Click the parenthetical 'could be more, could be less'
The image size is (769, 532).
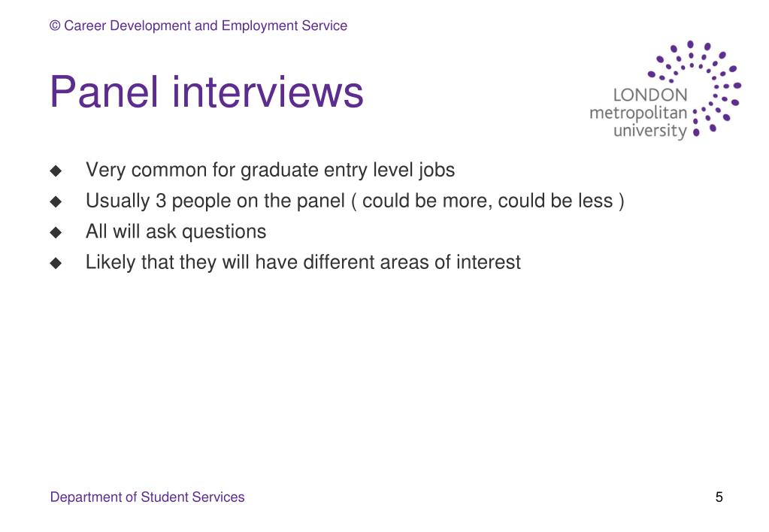[x=488, y=201]
